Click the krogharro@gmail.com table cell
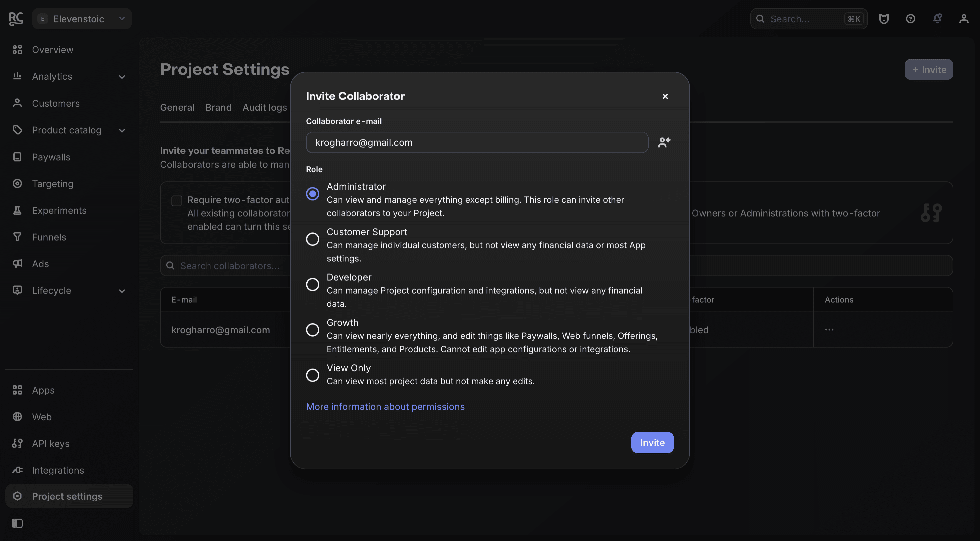980x541 pixels. [x=221, y=330]
